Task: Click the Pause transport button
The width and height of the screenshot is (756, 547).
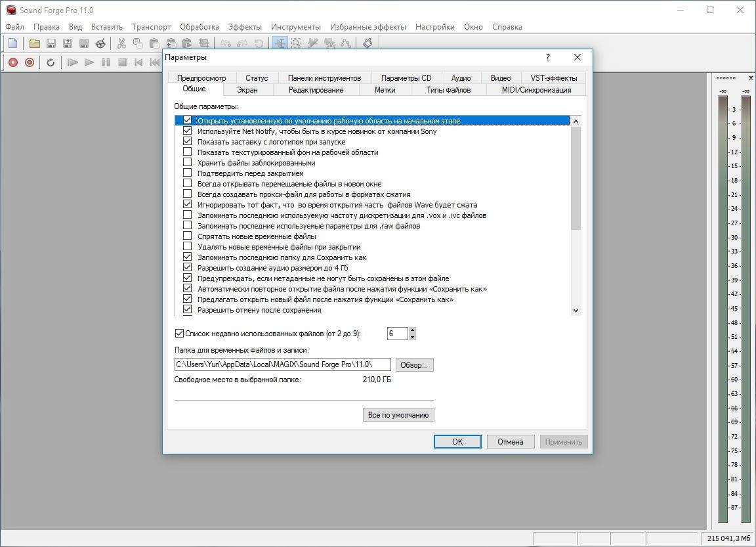Action: pos(106,62)
